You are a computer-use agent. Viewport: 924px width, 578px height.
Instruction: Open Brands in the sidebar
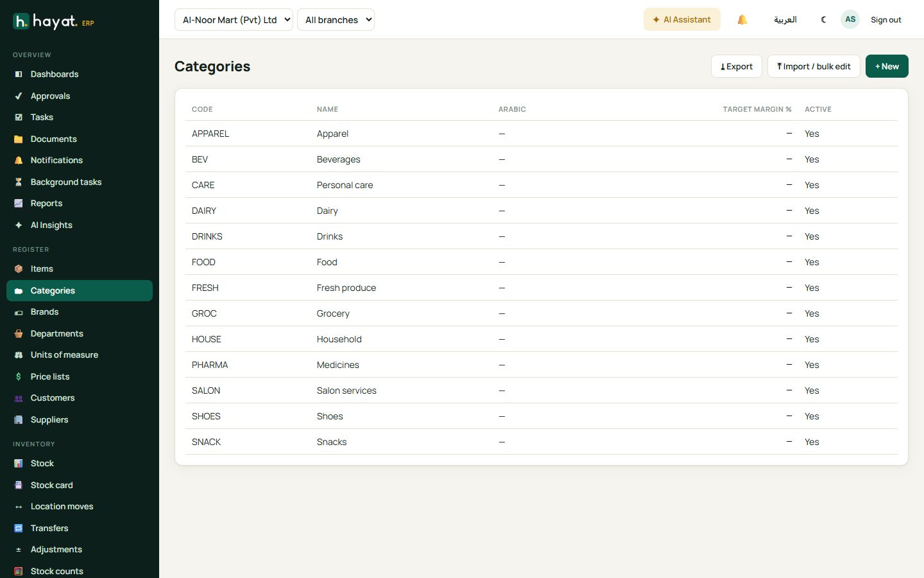pos(80,312)
